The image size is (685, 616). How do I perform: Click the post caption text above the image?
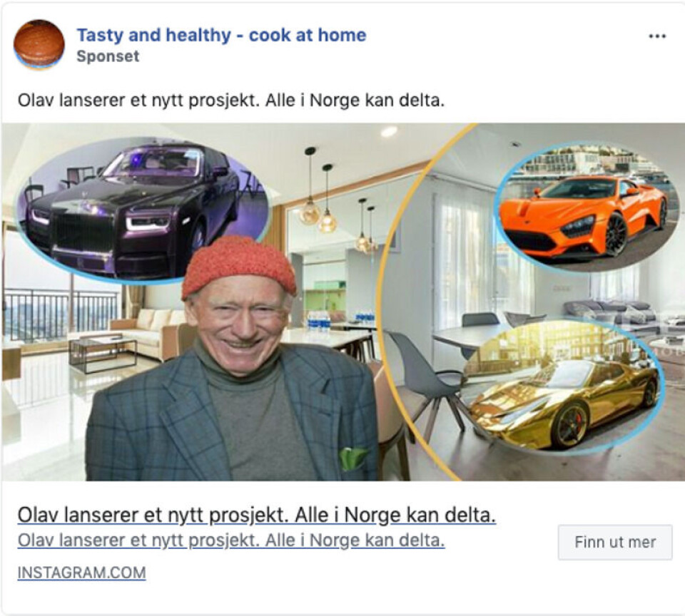click(x=231, y=101)
